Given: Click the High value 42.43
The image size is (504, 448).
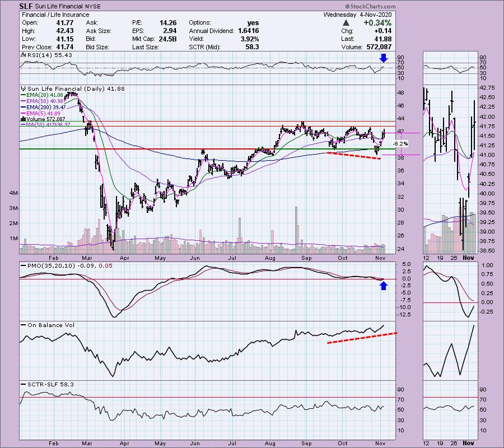Looking at the screenshot, I should [x=65, y=31].
